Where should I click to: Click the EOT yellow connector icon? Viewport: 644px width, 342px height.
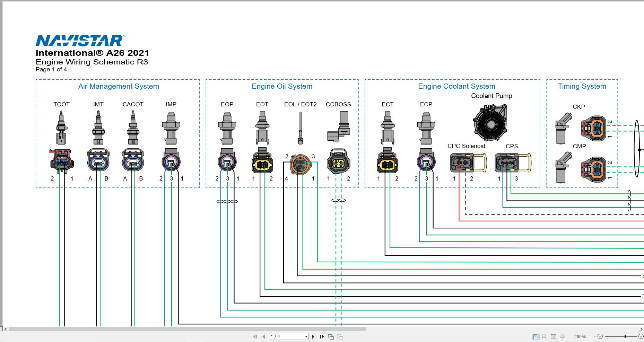(x=262, y=160)
